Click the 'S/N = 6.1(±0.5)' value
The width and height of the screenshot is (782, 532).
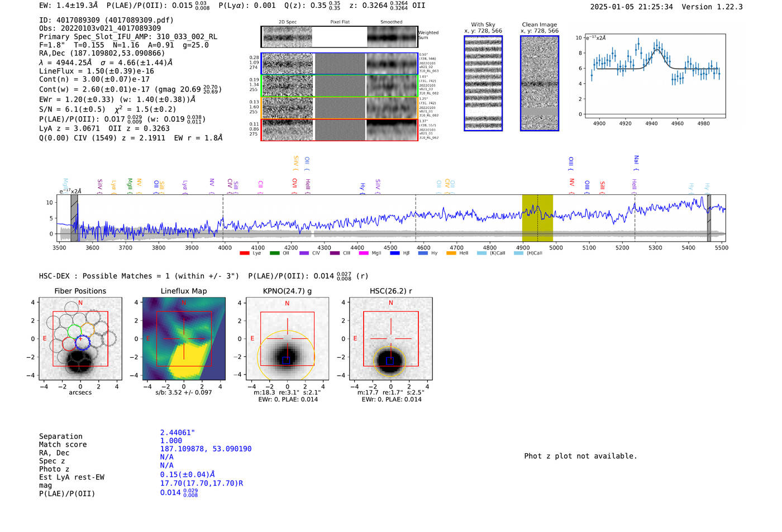(x=72, y=109)
